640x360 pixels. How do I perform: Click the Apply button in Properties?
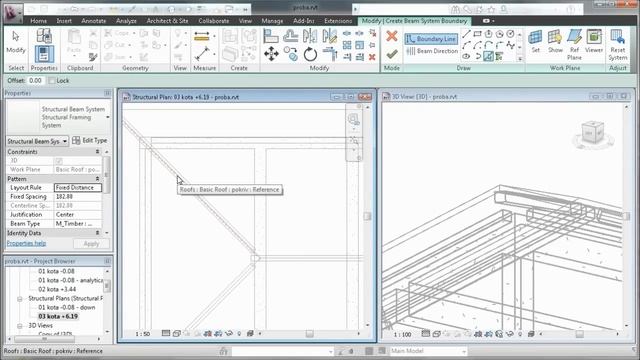click(x=91, y=244)
